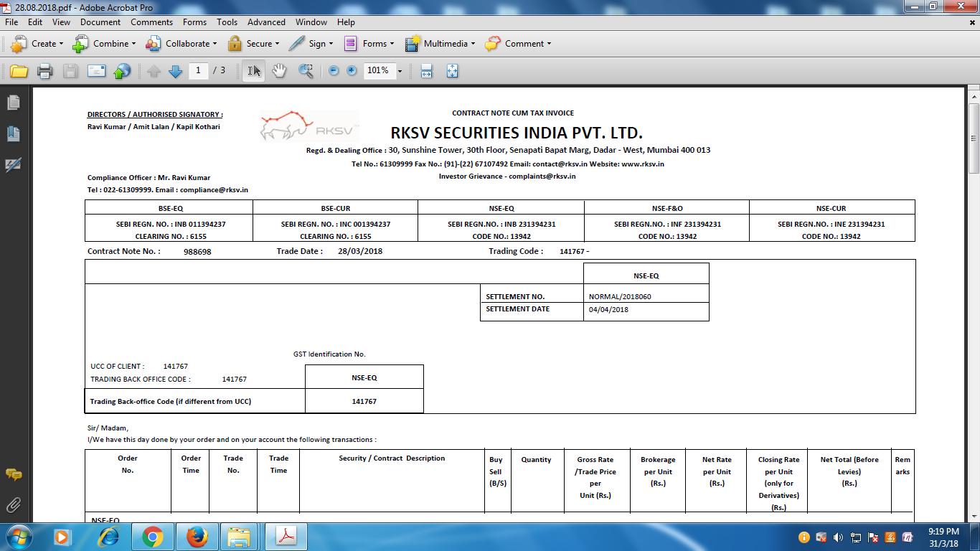Open the Bookmarks panel in sidebar
This screenshot has height=551, width=980.
(13, 133)
